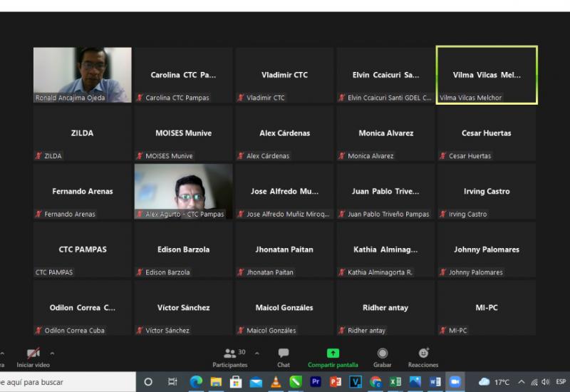Click the ESP language indicator
The height and width of the screenshot is (392, 570).
tap(561, 382)
